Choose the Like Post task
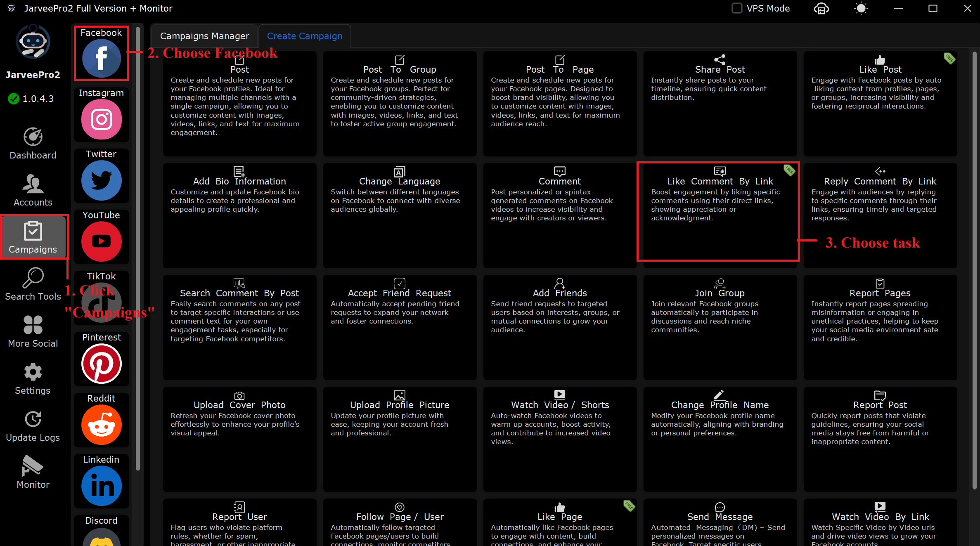 pyautogui.click(x=880, y=104)
